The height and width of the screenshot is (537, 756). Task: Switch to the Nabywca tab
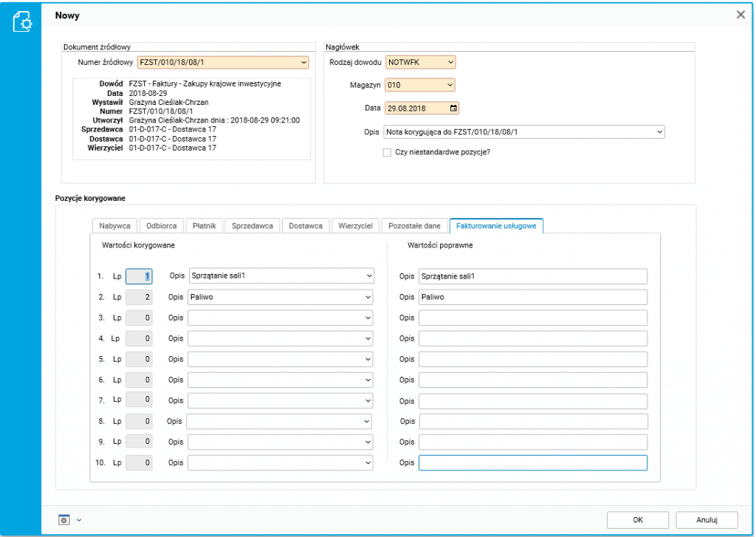point(114,226)
